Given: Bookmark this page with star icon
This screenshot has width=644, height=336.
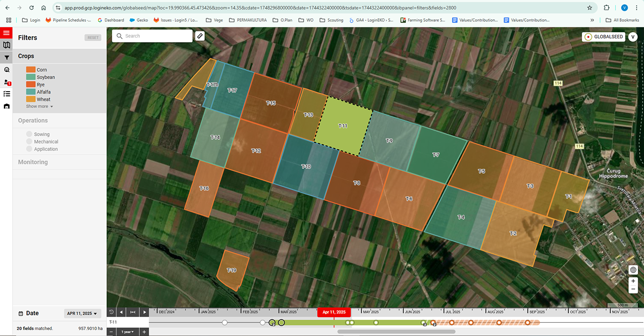Looking at the screenshot, I should point(590,8).
